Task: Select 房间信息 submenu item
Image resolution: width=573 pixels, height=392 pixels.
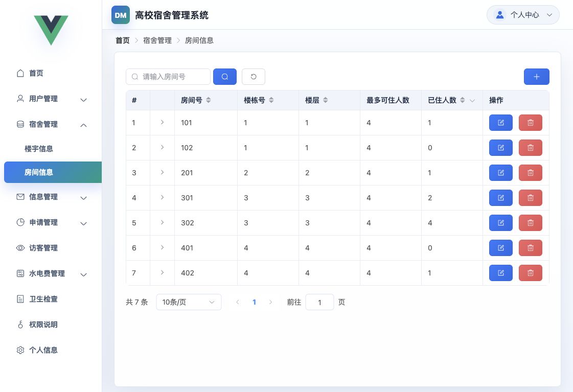Action: (x=53, y=172)
